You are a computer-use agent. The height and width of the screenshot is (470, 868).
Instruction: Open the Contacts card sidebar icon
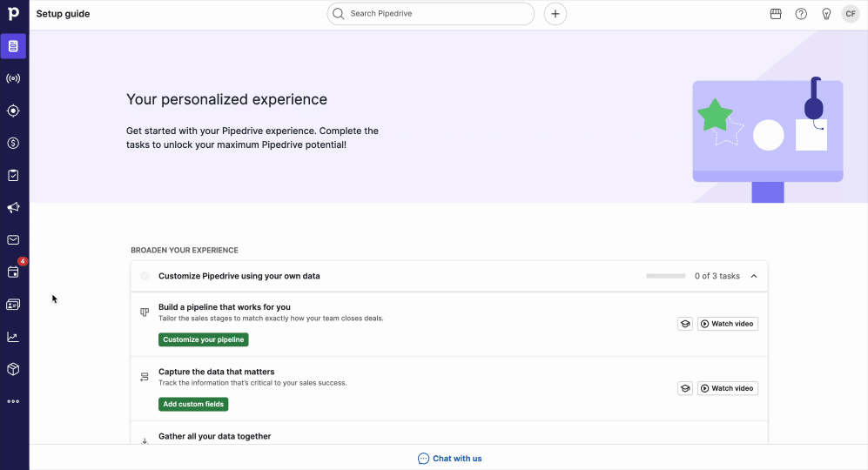coord(13,305)
